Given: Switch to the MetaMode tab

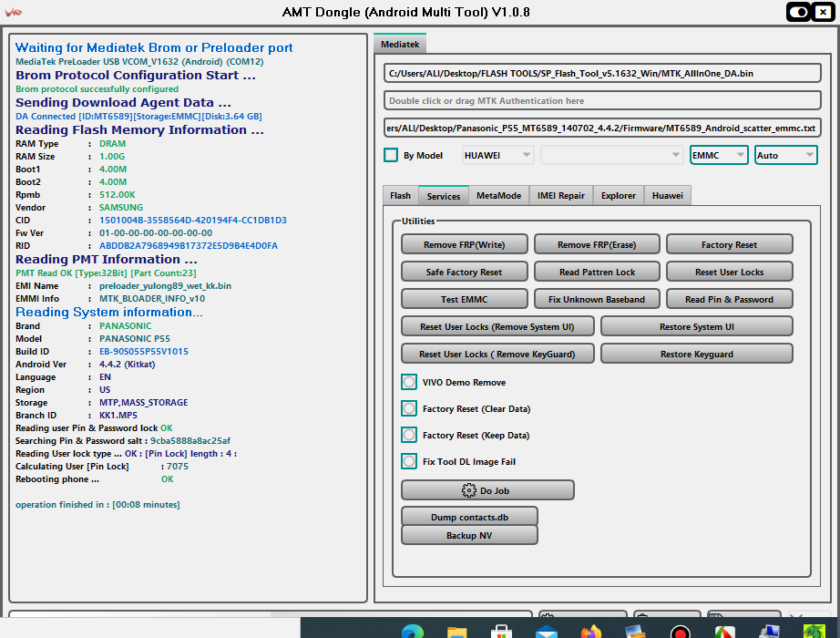Looking at the screenshot, I should 498,195.
